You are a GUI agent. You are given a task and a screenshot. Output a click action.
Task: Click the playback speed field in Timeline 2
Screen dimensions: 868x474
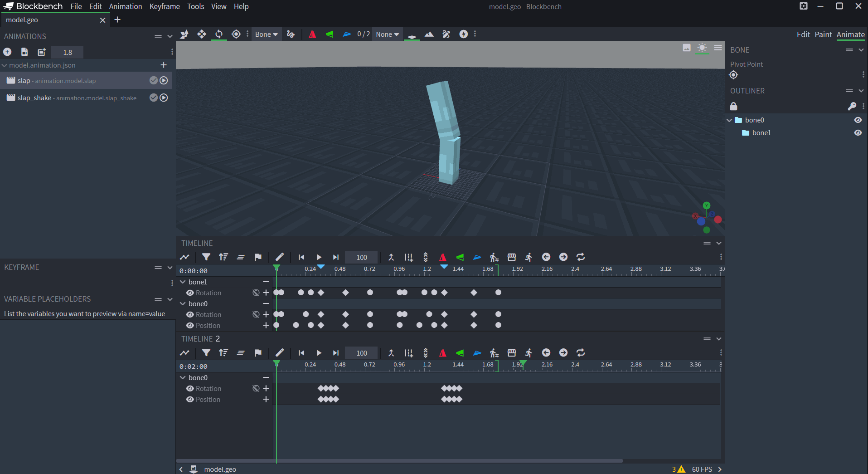361,353
